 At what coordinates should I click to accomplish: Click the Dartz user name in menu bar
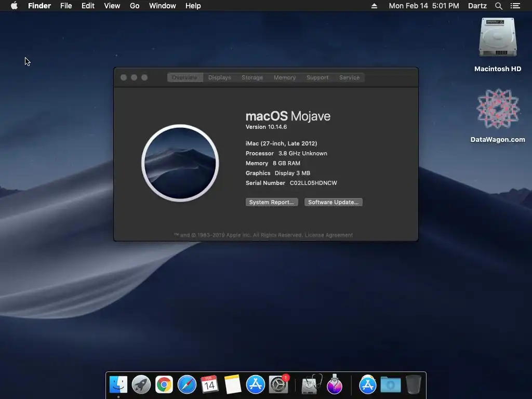click(477, 6)
